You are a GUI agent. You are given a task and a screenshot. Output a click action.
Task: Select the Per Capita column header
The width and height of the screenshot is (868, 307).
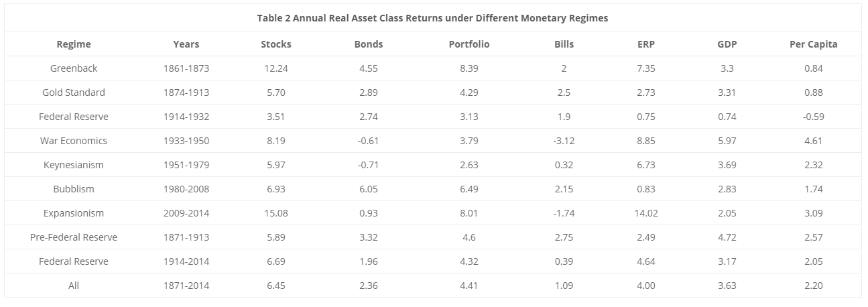(x=813, y=44)
